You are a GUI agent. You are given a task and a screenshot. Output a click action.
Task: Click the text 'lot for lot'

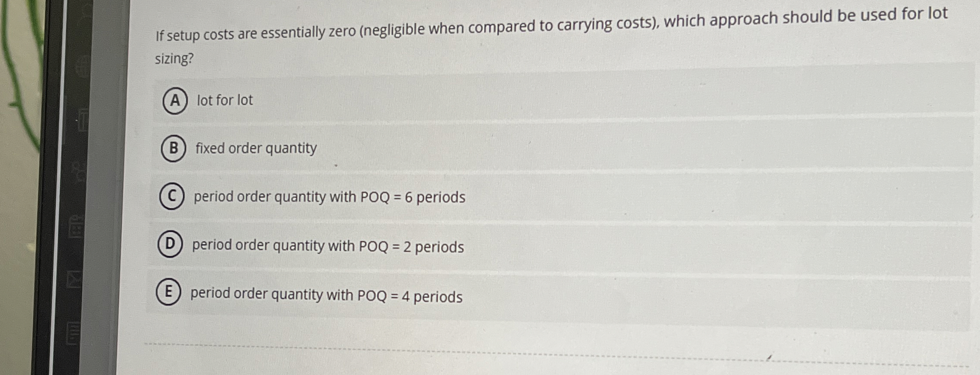coord(225,100)
